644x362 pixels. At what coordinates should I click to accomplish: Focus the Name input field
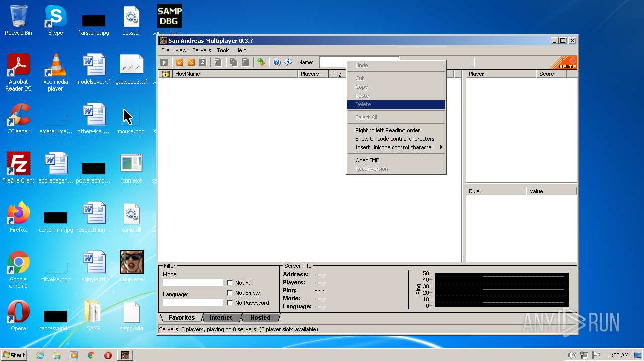[360, 62]
